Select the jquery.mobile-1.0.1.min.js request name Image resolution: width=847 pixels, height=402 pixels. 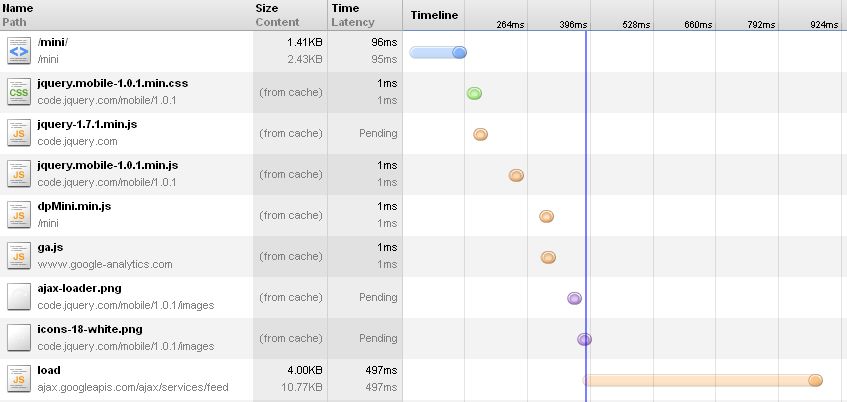click(x=107, y=165)
